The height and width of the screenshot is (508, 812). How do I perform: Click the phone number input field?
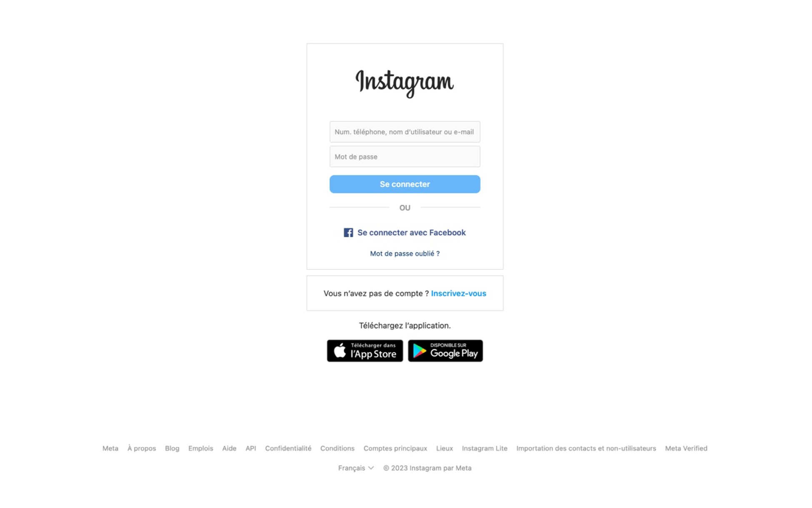405,132
